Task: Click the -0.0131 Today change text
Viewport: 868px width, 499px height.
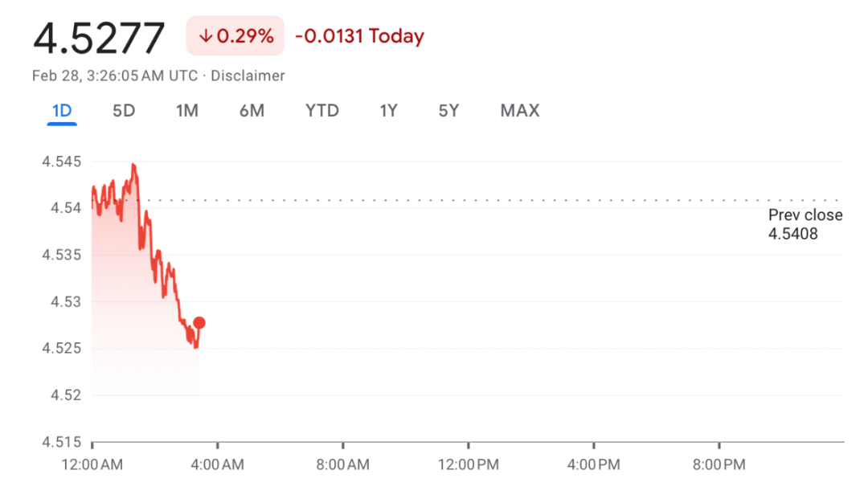Action: point(359,36)
